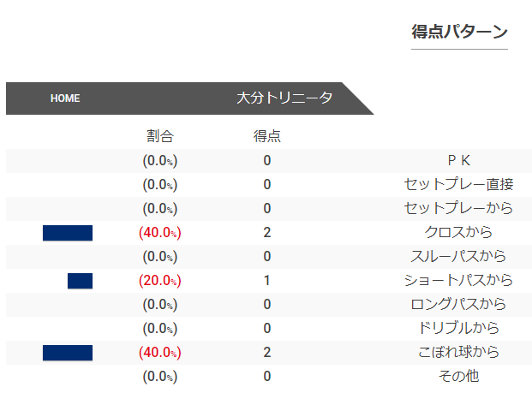Click the red 20.0% percentage value
This screenshot has height=399, width=532.
point(160,281)
